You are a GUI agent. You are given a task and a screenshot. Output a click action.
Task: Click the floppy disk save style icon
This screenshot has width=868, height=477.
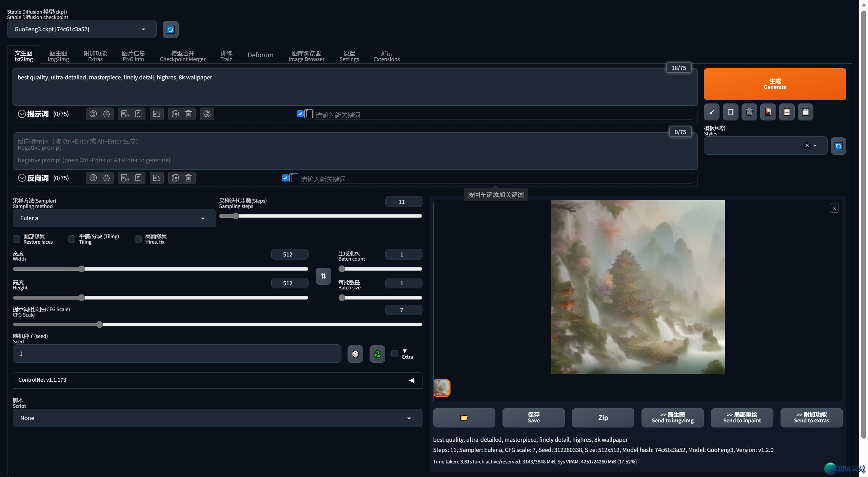coord(805,112)
